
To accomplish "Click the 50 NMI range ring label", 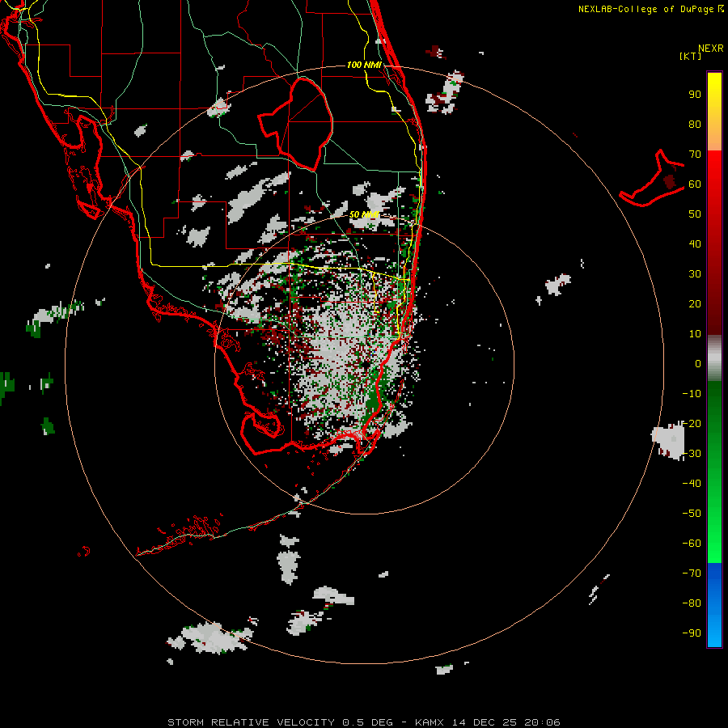I will tap(365, 214).
